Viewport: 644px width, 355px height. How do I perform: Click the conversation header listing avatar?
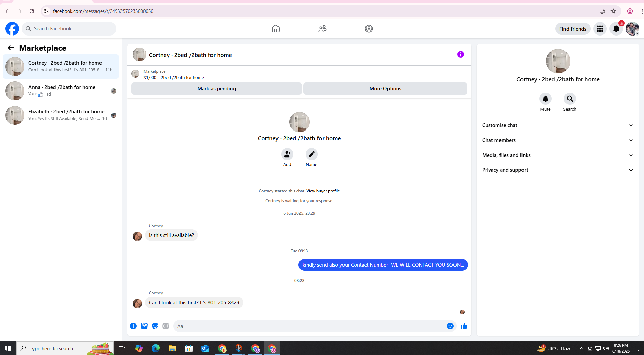[x=139, y=54]
